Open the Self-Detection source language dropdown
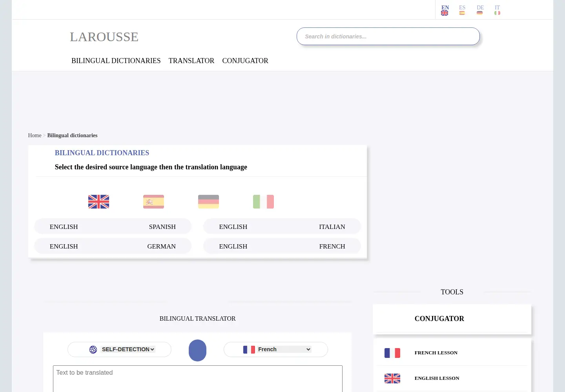 tap(128, 349)
